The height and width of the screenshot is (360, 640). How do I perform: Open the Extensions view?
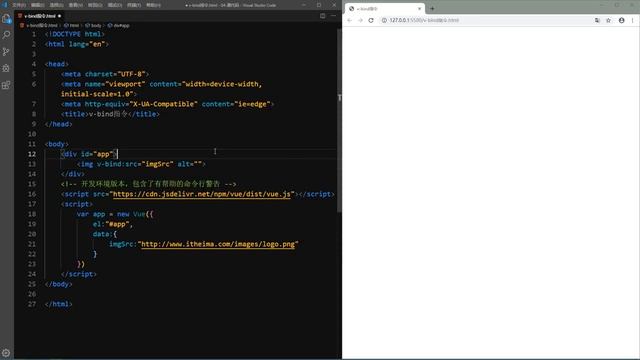click(x=6, y=85)
